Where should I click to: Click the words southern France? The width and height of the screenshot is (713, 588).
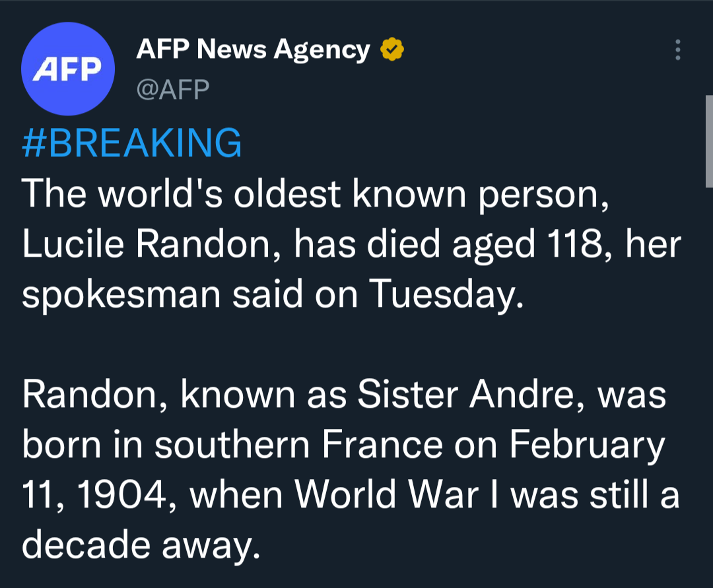[298, 444]
